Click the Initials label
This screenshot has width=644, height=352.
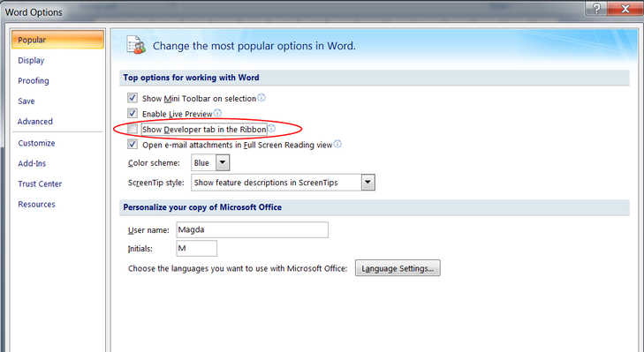point(140,249)
